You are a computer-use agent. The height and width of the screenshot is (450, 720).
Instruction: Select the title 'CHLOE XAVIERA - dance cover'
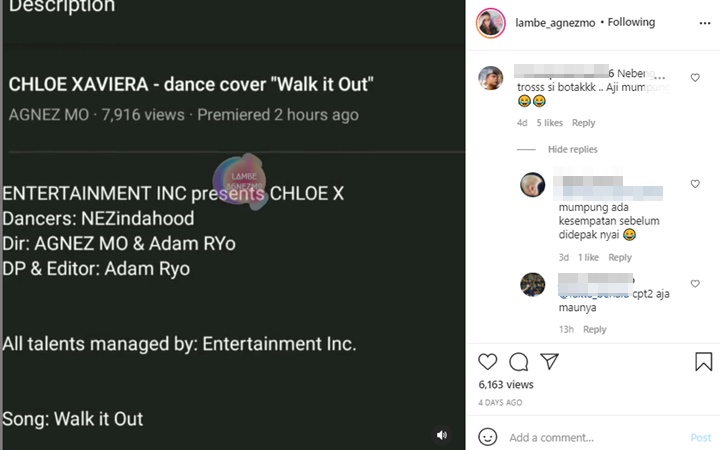pos(191,84)
